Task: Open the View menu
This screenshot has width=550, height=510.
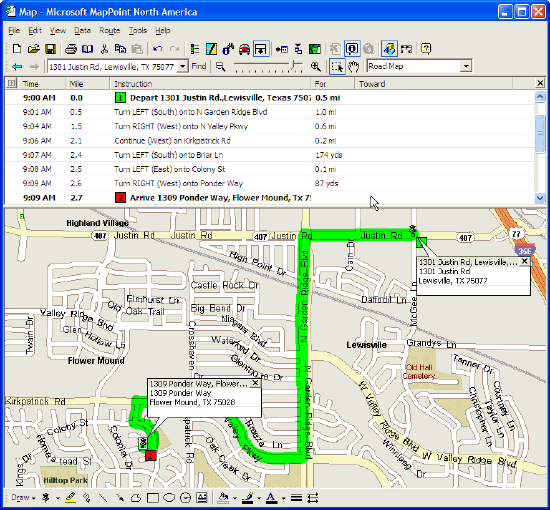Action: 58,31
